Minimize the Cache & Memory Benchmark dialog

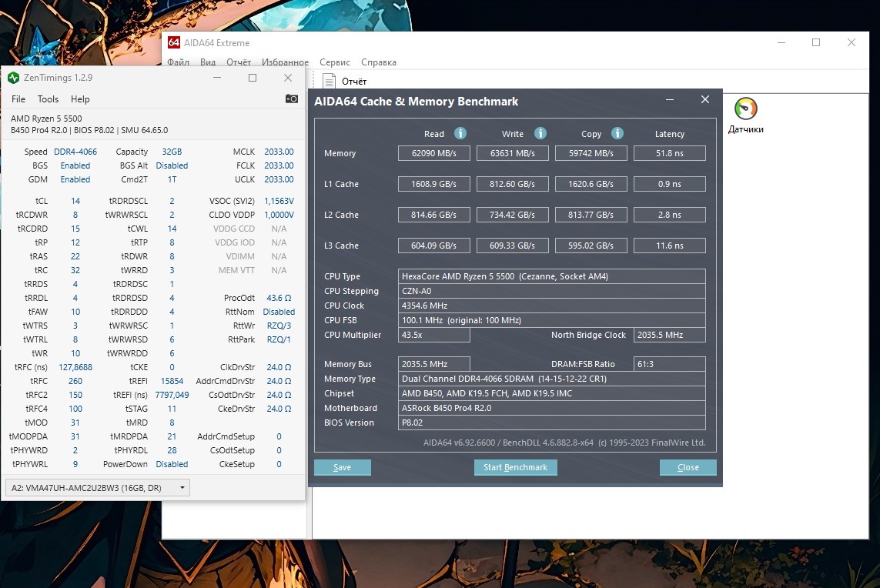[x=670, y=99]
